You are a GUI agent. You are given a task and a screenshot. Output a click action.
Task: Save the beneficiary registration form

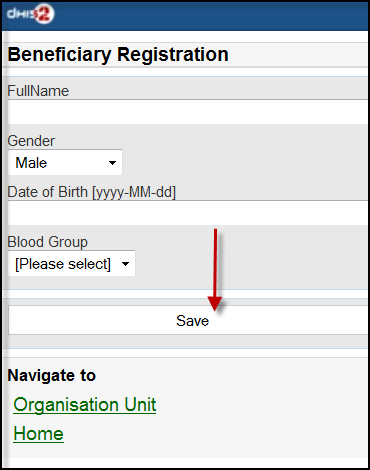(x=188, y=320)
